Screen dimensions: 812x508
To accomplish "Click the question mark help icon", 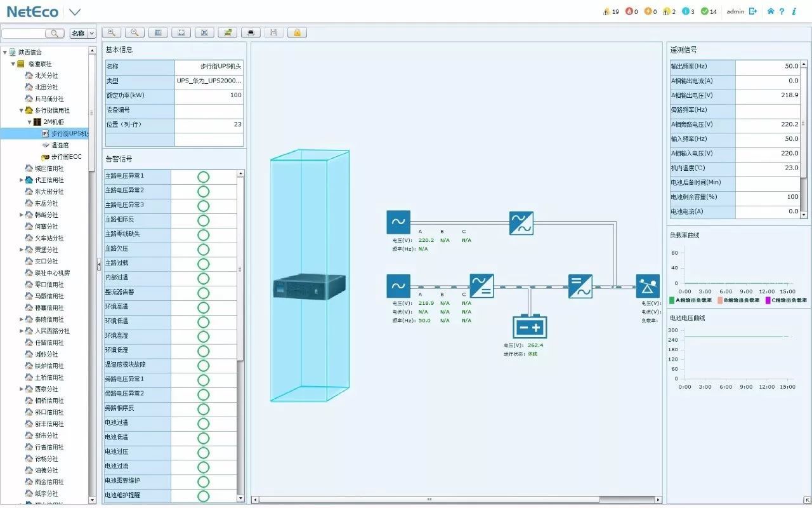I will point(782,11).
